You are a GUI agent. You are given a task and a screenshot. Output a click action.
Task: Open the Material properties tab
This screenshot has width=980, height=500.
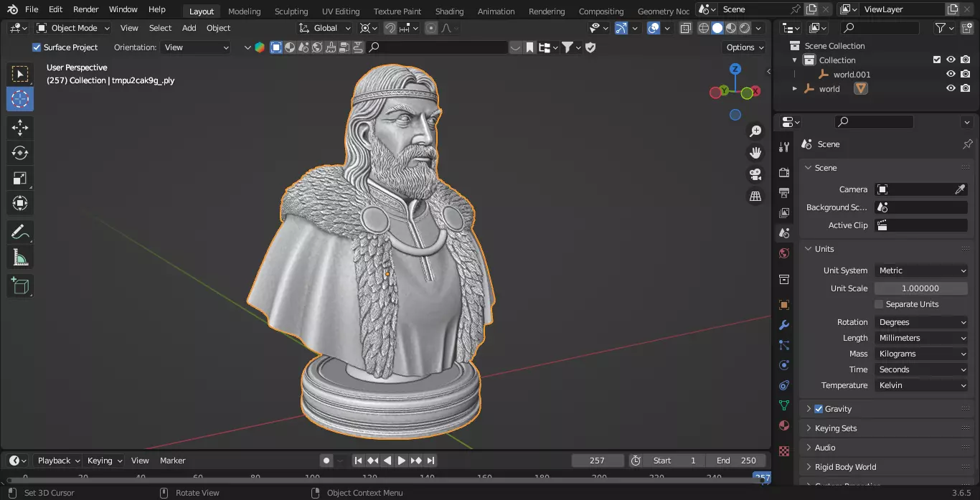(784, 425)
